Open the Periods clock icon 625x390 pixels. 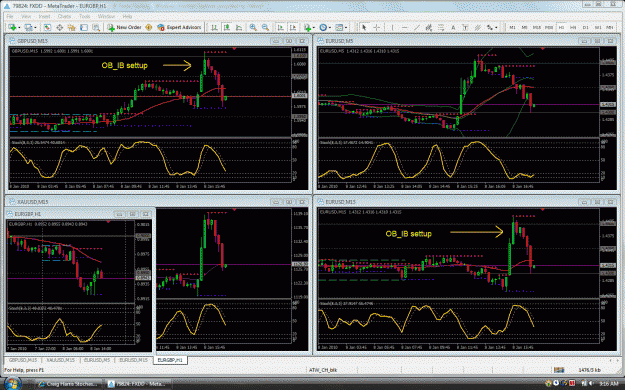tap(323, 28)
